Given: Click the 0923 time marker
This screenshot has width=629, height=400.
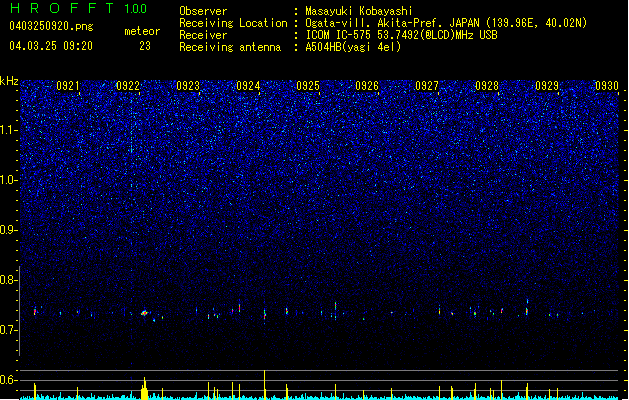Looking at the screenshot, I should [x=188, y=86].
